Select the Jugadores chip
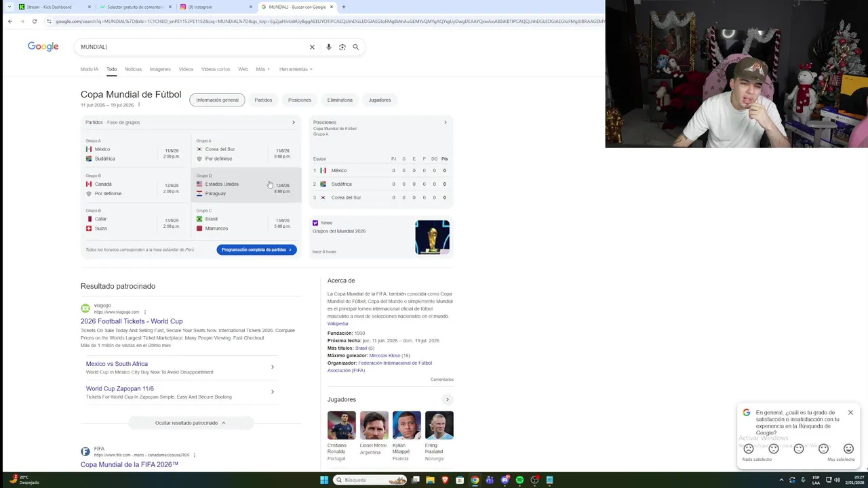Viewport: 868px width, 488px height. [x=380, y=100]
